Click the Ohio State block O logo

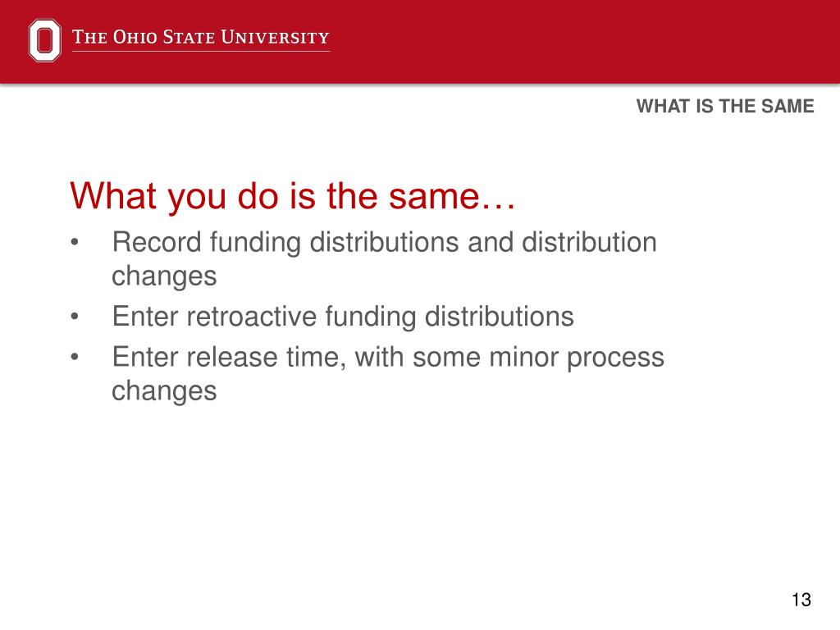(x=44, y=41)
